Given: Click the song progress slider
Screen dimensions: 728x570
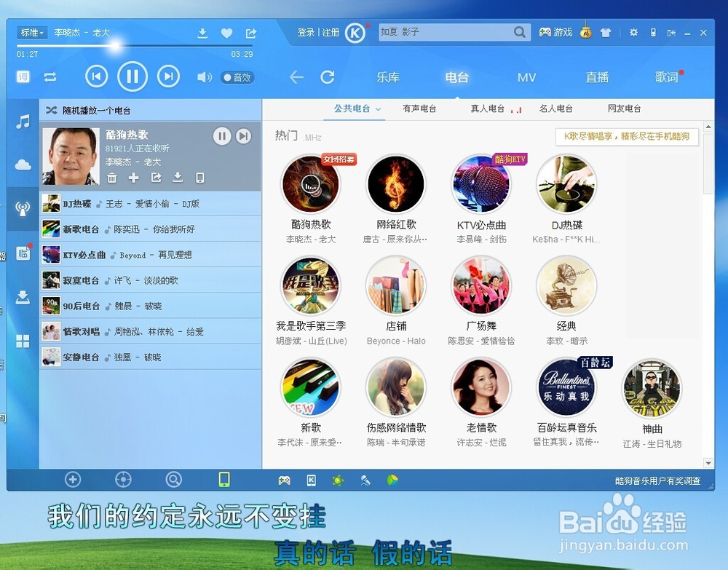Looking at the screenshot, I should (x=135, y=45).
